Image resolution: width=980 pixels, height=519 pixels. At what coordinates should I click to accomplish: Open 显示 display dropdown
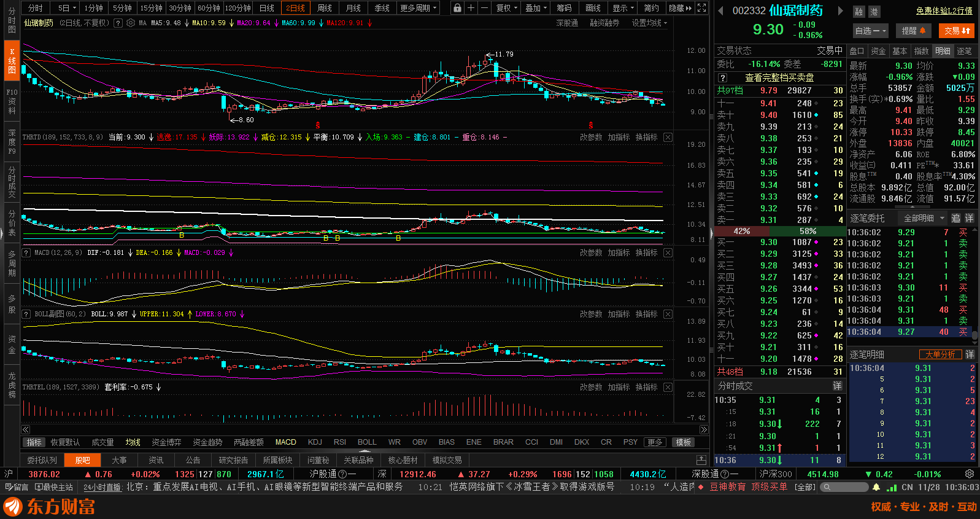tap(623, 8)
